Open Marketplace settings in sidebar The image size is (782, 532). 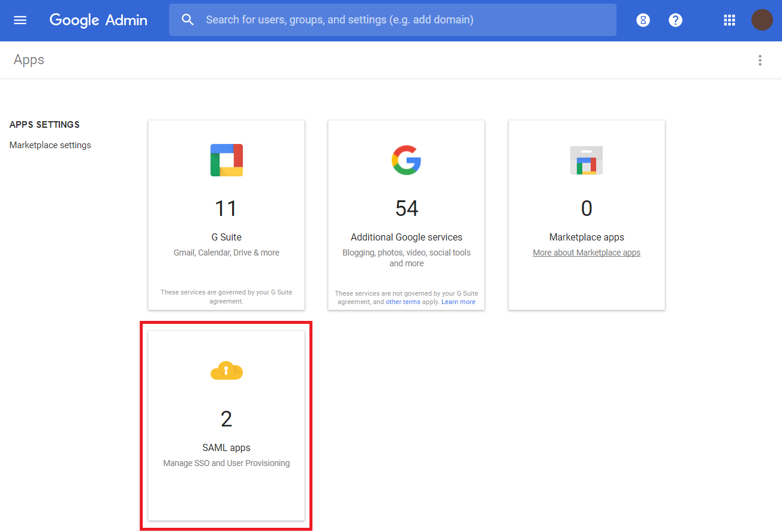[x=50, y=145]
